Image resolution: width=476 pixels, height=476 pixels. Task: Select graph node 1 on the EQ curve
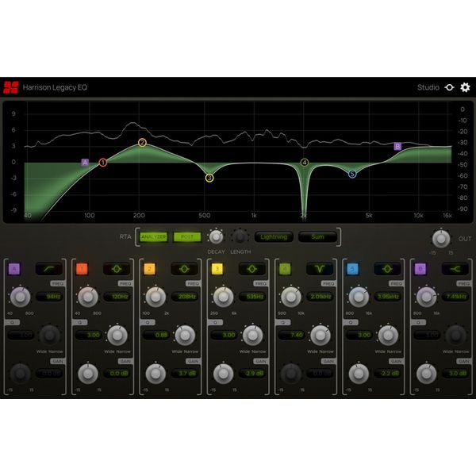pos(103,163)
